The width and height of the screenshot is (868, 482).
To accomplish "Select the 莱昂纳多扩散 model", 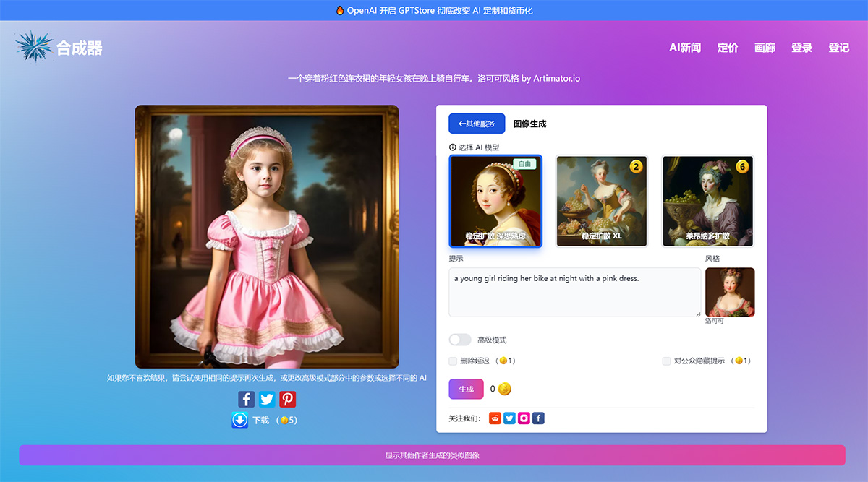I will pyautogui.click(x=707, y=201).
